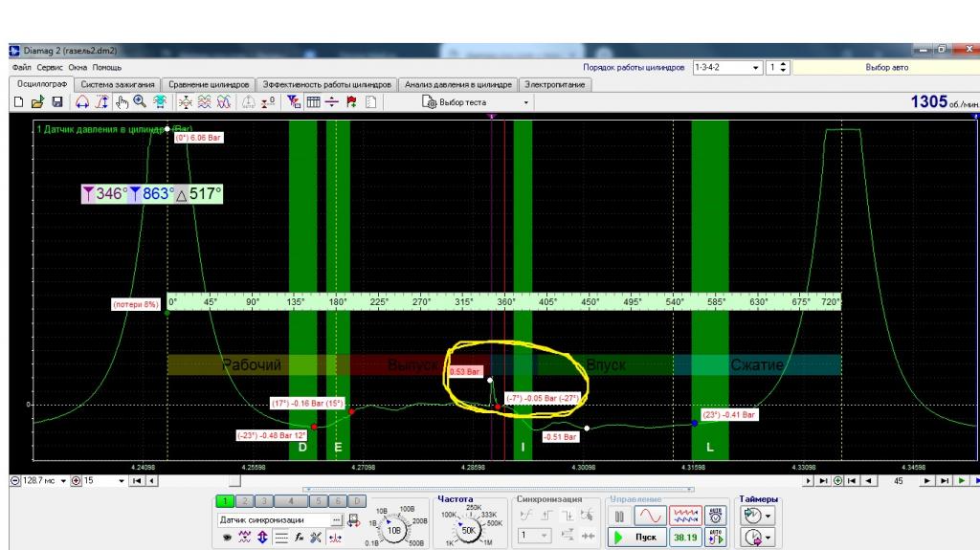
Task: Click the voltage range knob 10В
Action: pos(393,530)
